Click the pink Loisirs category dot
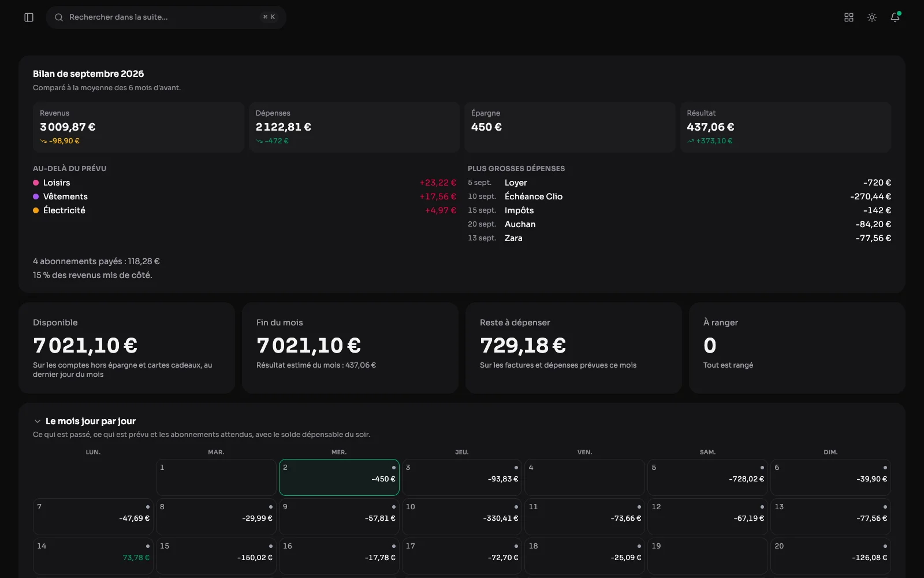This screenshot has height=578, width=924. [36, 183]
